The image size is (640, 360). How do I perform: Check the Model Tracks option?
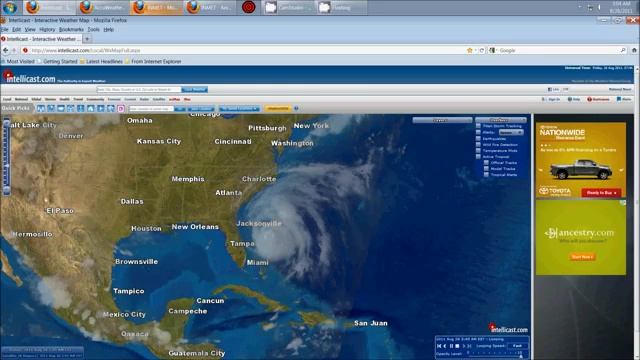(486, 169)
